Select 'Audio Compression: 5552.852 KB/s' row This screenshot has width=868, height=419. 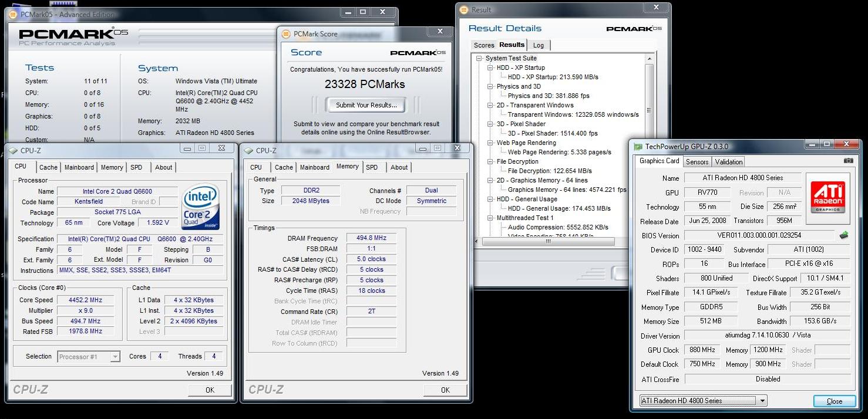click(x=558, y=227)
